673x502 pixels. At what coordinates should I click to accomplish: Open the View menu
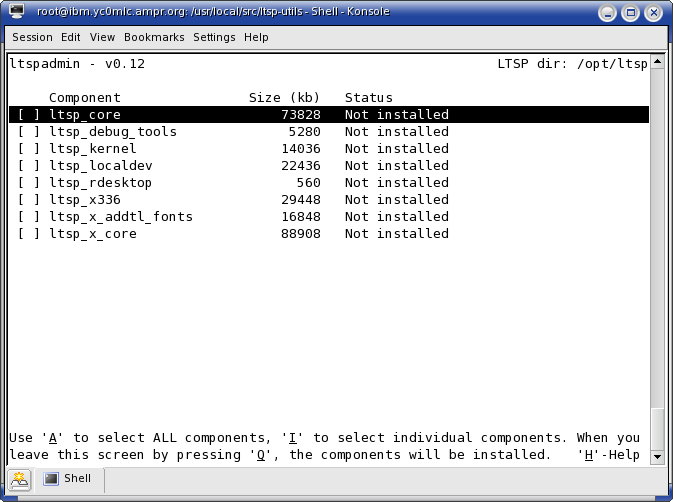102,37
